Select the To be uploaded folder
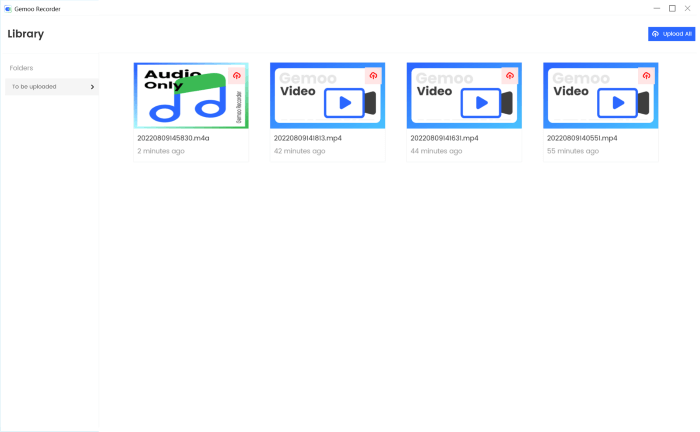 [52, 87]
